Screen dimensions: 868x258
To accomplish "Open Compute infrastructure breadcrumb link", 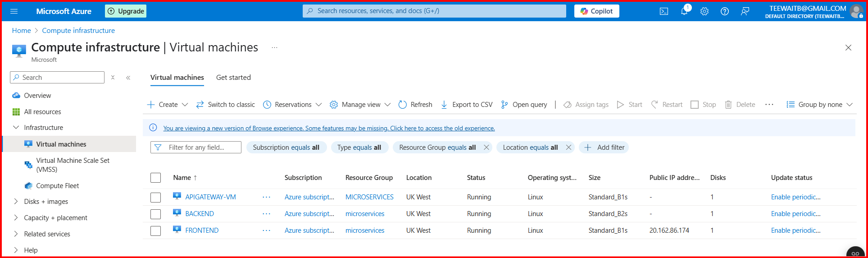I will click(x=78, y=31).
